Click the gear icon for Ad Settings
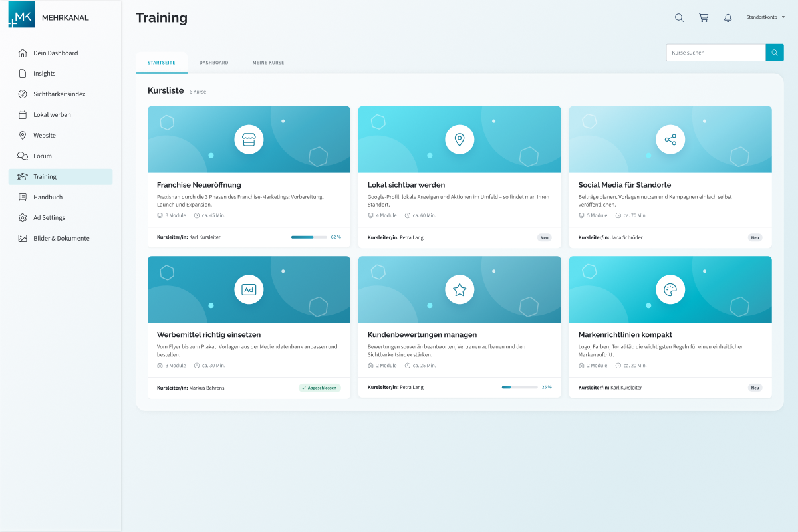The image size is (798, 532). [23, 218]
